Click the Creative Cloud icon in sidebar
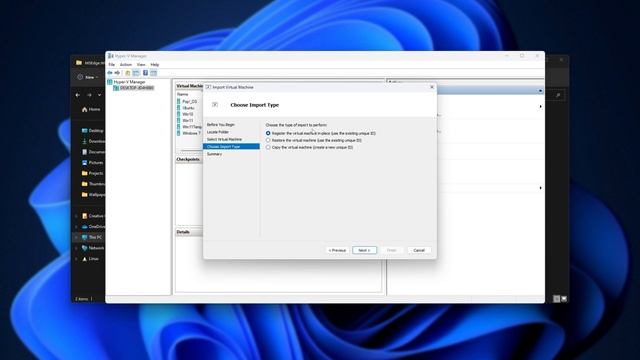This screenshot has width=640, height=360. click(84, 216)
